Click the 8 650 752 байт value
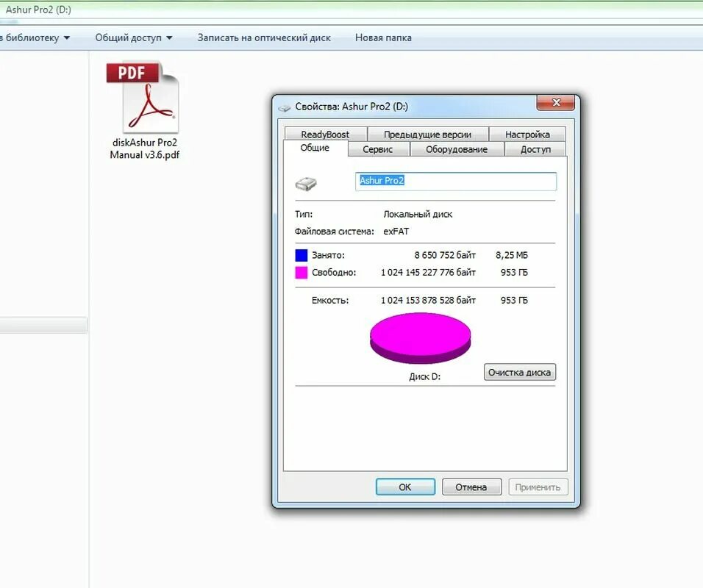The height and width of the screenshot is (588, 703). tap(445, 256)
